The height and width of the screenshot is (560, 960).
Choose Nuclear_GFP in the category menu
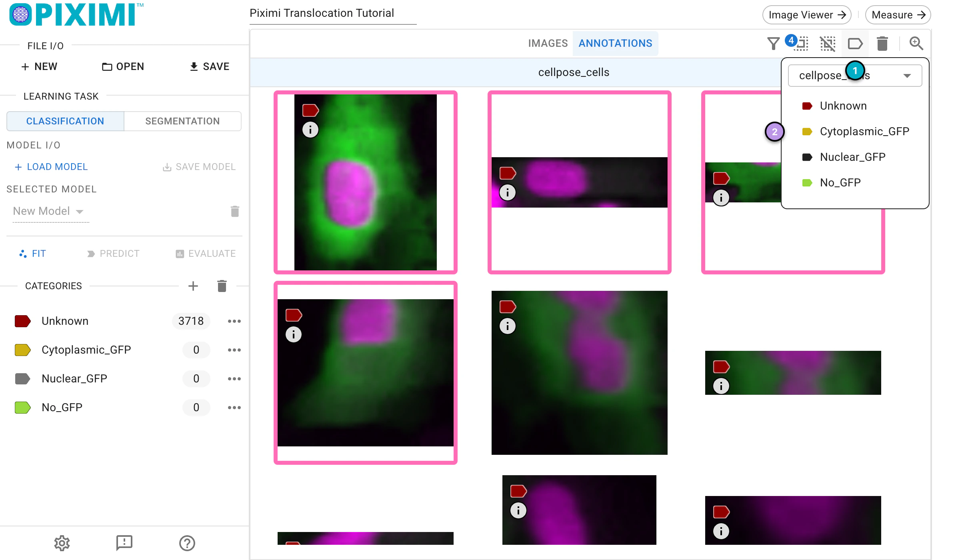pyautogui.click(x=855, y=157)
